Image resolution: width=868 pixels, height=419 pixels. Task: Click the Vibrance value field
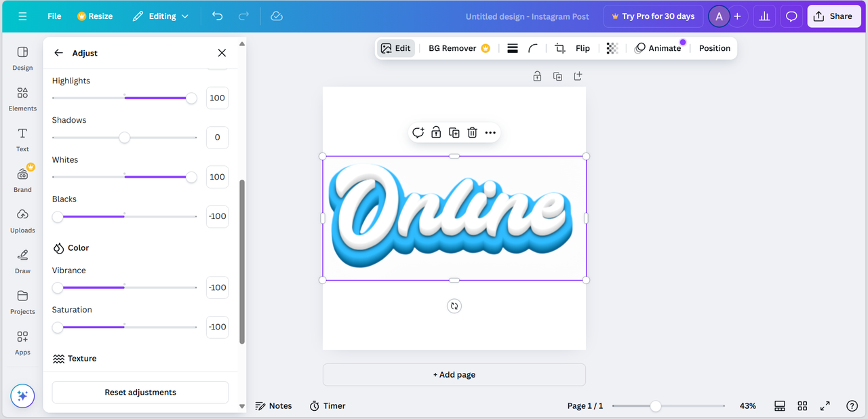pos(217,287)
